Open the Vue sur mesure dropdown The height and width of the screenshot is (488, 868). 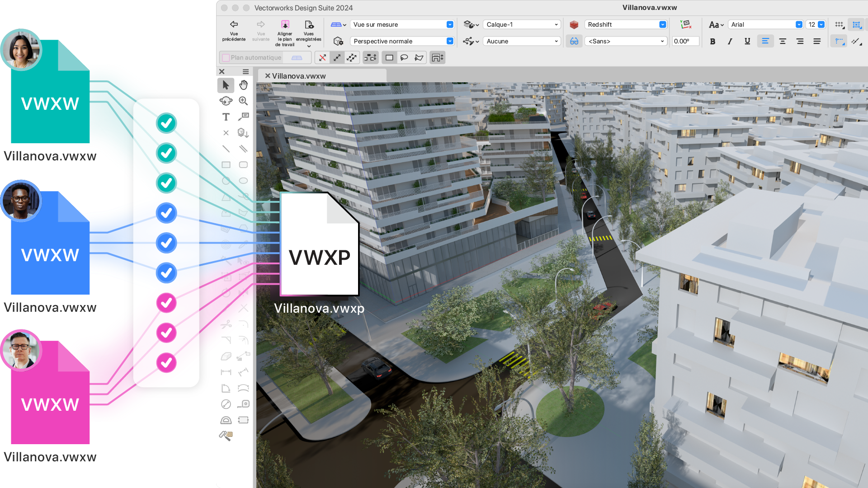click(x=402, y=24)
